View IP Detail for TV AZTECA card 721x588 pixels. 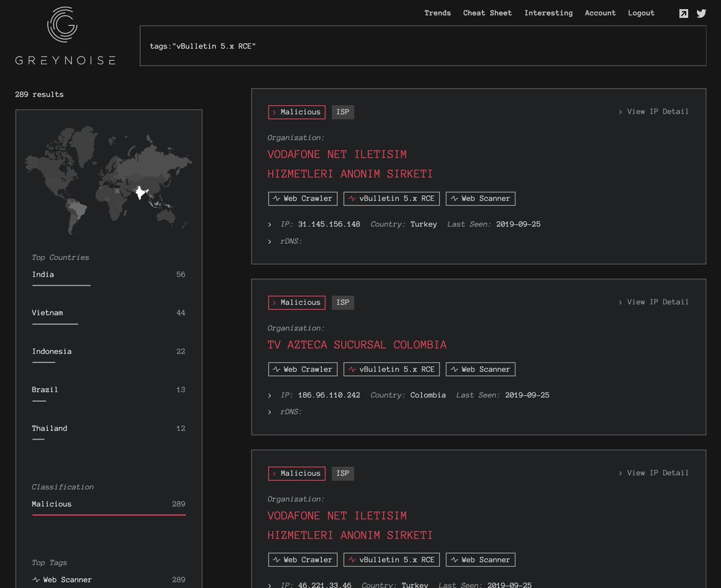coord(654,302)
